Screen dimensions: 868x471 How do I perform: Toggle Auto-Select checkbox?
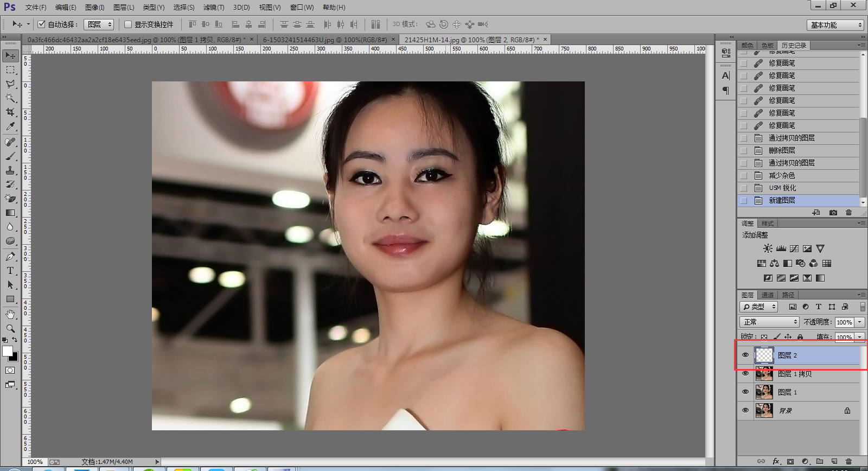pyautogui.click(x=41, y=24)
